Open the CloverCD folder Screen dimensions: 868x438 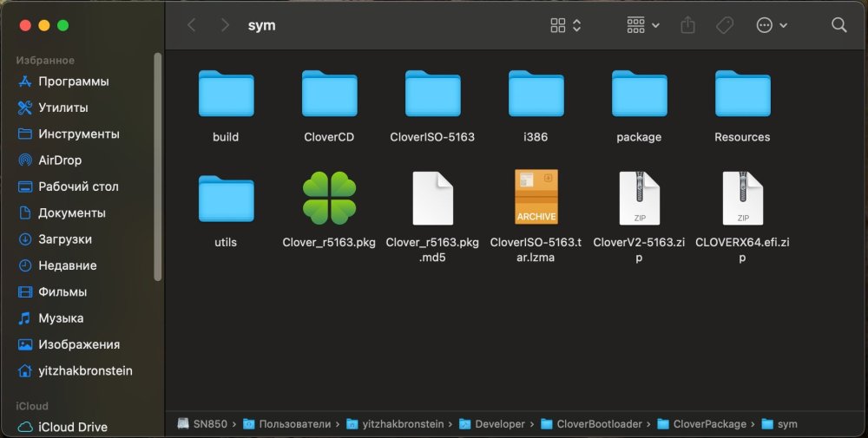point(329,94)
